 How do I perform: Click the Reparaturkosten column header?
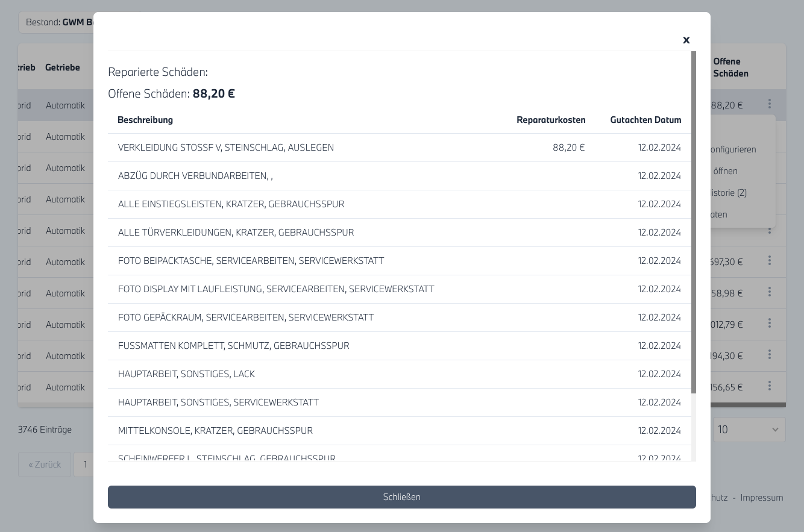tap(550, 120)
